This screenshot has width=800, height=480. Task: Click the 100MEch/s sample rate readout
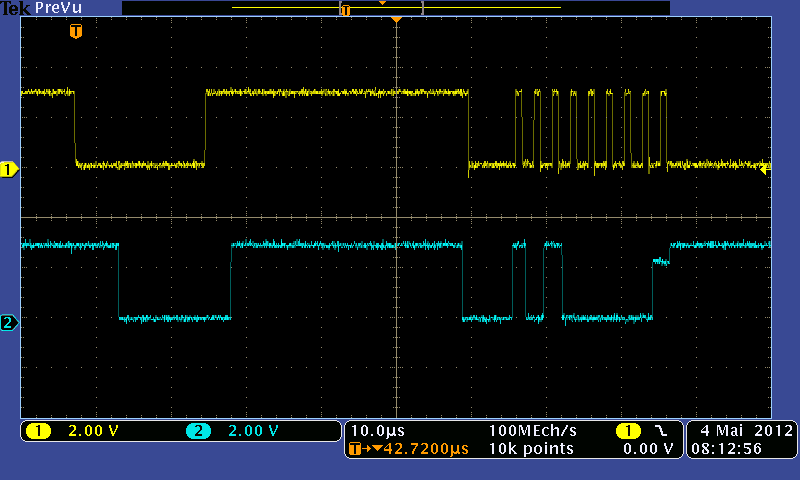coord(533,431)
